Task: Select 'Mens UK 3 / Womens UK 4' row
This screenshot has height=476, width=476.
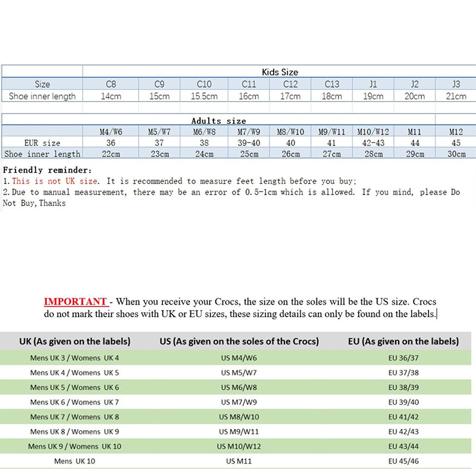Action: 236,358
